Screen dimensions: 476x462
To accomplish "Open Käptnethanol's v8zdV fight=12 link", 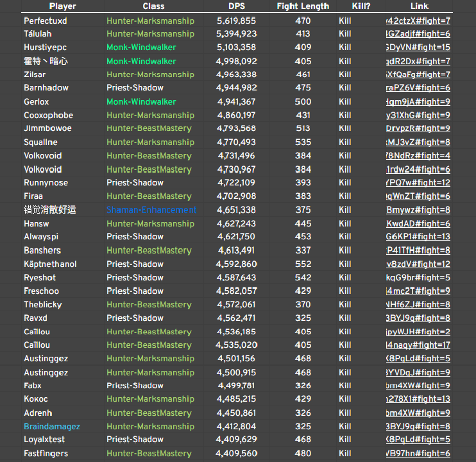I will coord(418,264).
